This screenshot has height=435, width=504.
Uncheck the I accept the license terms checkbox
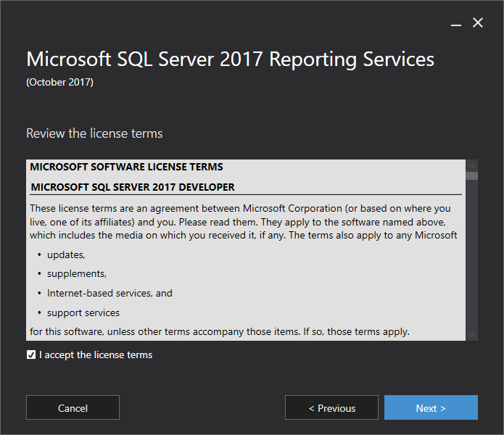coord(31,355)
